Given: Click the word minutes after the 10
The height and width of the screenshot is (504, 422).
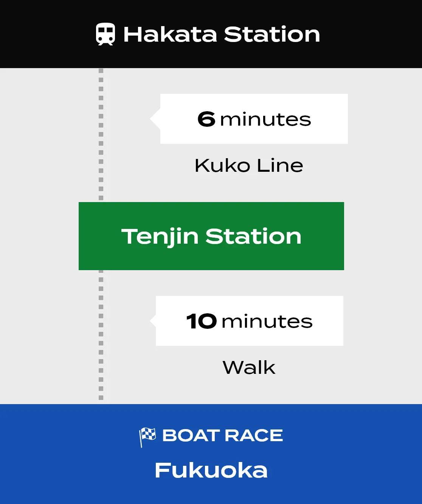Looking at the screenshot, I should 267,322.
